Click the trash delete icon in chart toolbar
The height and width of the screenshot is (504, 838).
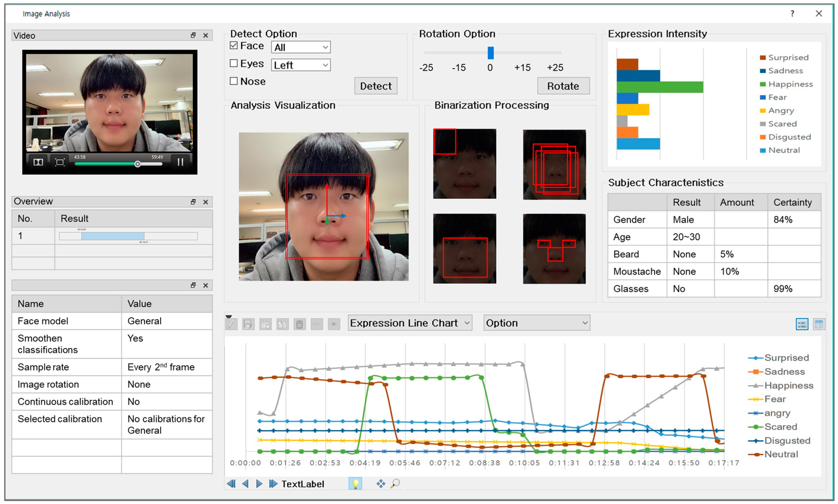click(x=299, y=324)
